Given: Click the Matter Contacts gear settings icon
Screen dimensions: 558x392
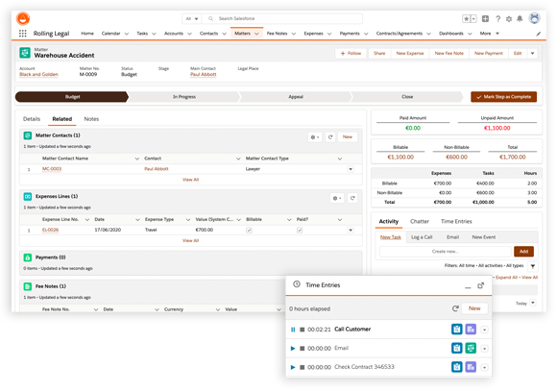Looking at the screenshot, I should [315, 137].
